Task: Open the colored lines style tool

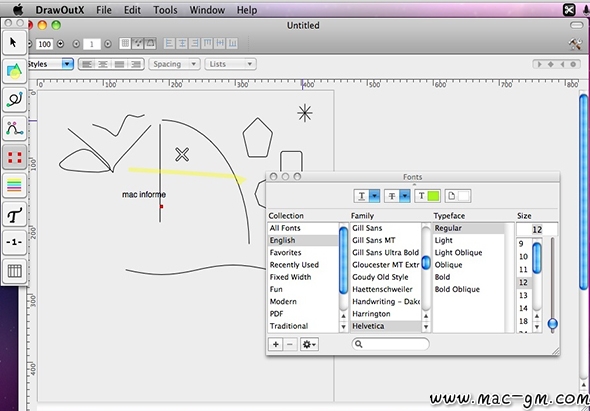Action: (x=14, y=186)
